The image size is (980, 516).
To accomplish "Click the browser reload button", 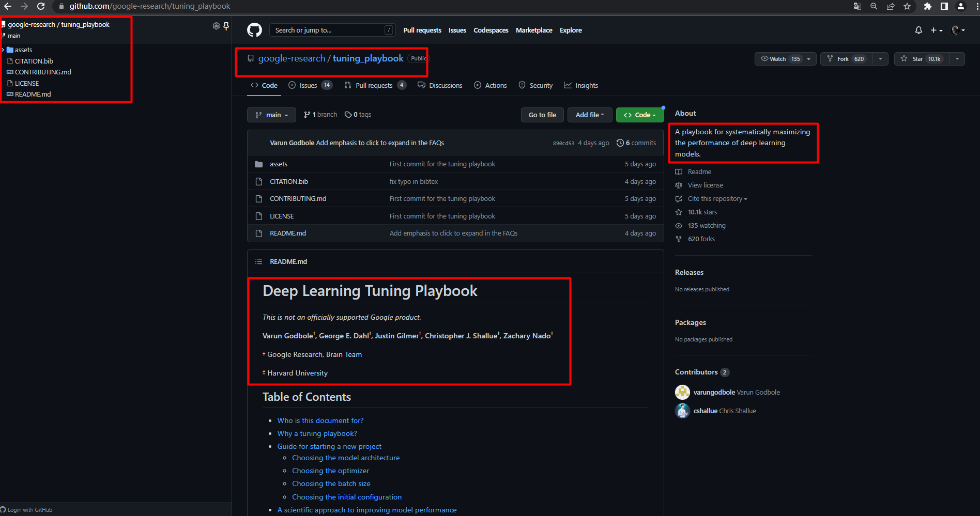I will (41, 6).
